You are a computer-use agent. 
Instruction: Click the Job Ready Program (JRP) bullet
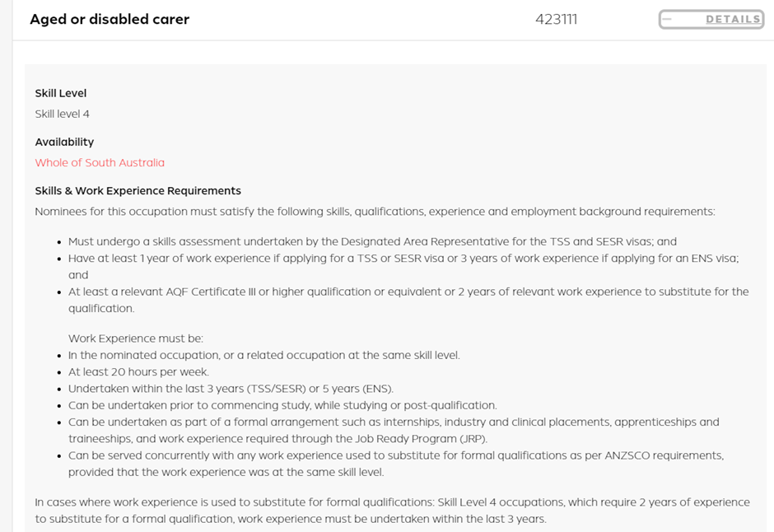click(394, 431)
